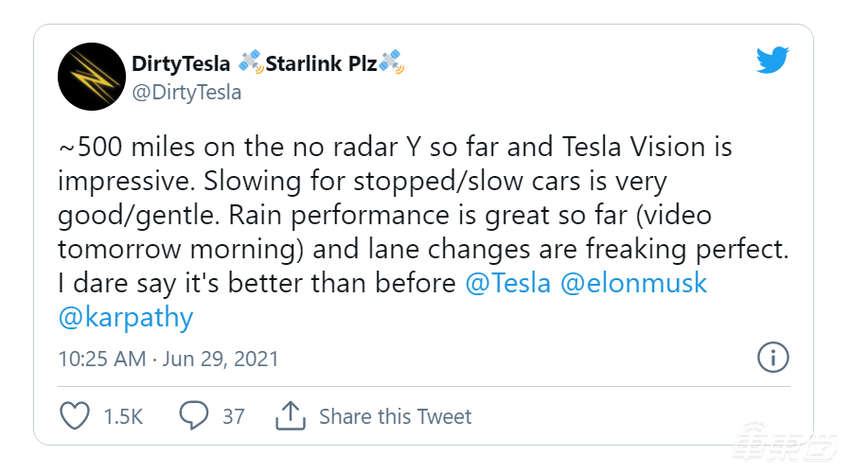
Task: Click the Share this Tweet label
Action: tap(395, 416)
